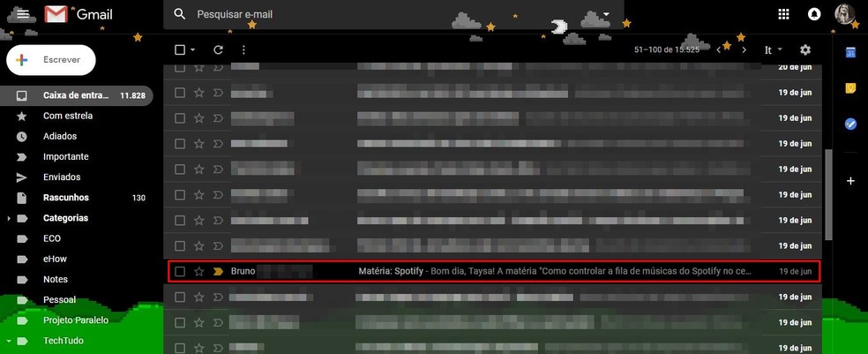Viewport: 868px width, 354px height.
Task: Click the search magnifier icon
Action: pos(180,14)
